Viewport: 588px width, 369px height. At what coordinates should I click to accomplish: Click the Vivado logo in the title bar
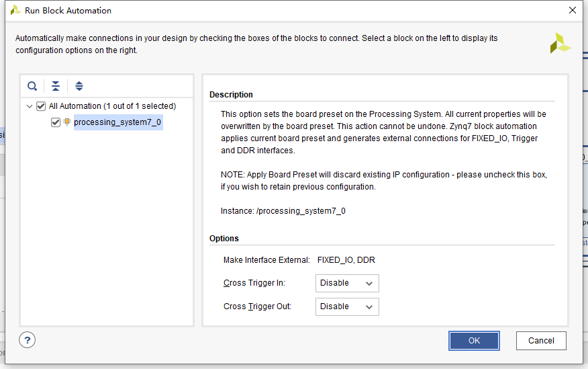pyautogui.click(x=15, y=10)
